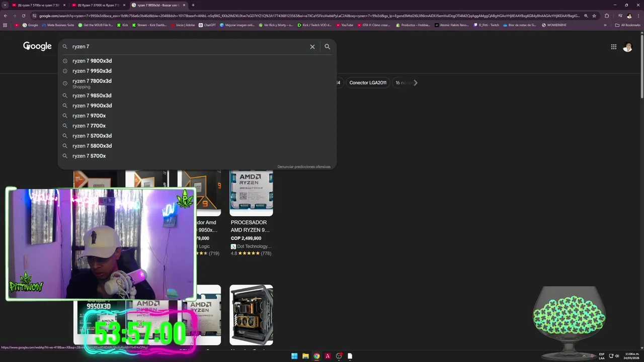Open the white document icon in taskbar
The width and height of the screenshot is (644, 362).
coord(350,356)
